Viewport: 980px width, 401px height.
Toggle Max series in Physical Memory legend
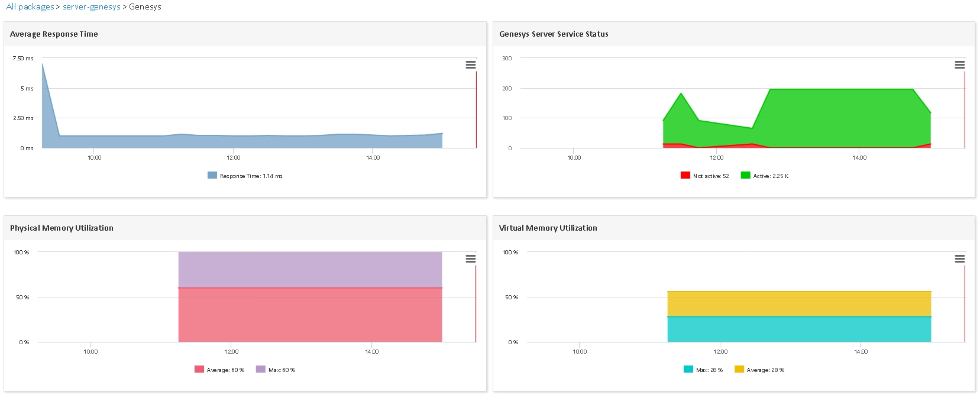click(x=276, y=370)
